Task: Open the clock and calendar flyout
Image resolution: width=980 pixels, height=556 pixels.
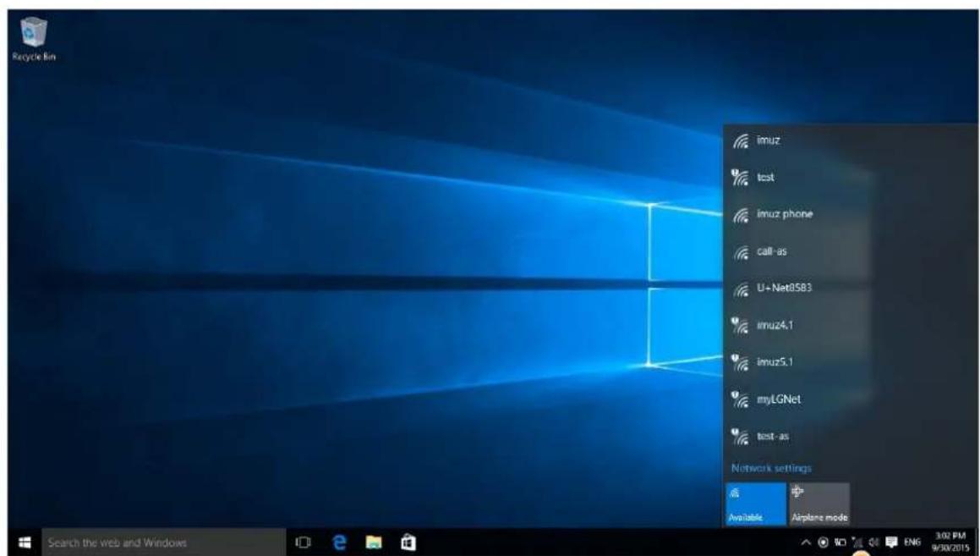Action: pyautogui.click(x=950, y=542)
